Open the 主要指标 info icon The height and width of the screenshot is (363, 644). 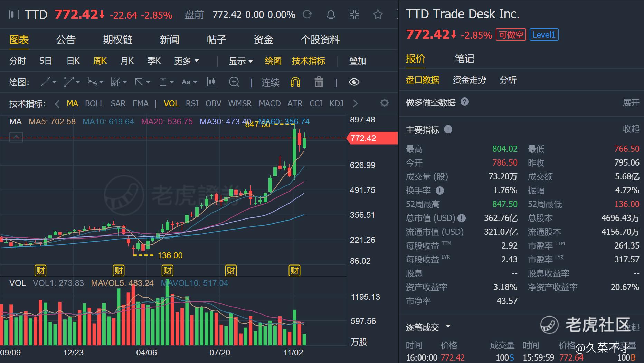(x=448, y=129)
